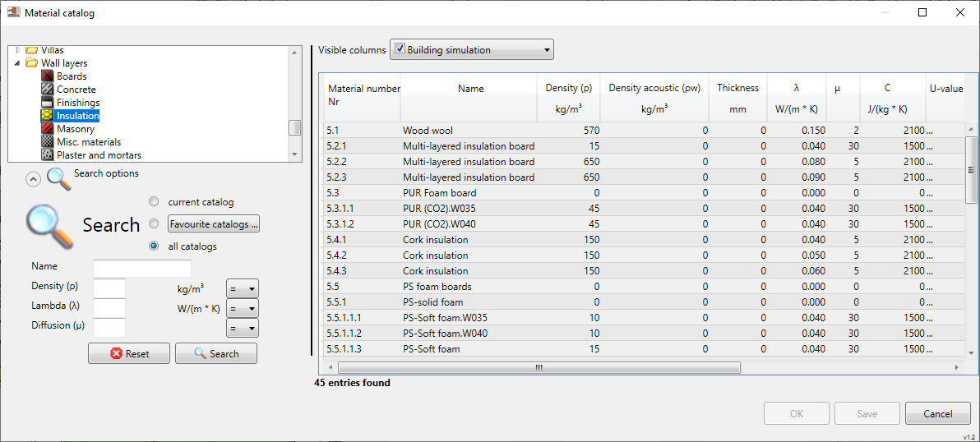980x442 pixels.
Task: Open the Favourite catalogs button
Action: tap(214, 223)
